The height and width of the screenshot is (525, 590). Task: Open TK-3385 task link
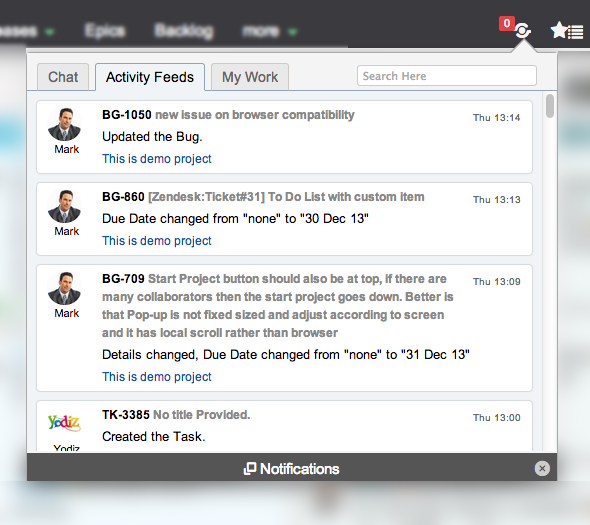coord(126,414)
